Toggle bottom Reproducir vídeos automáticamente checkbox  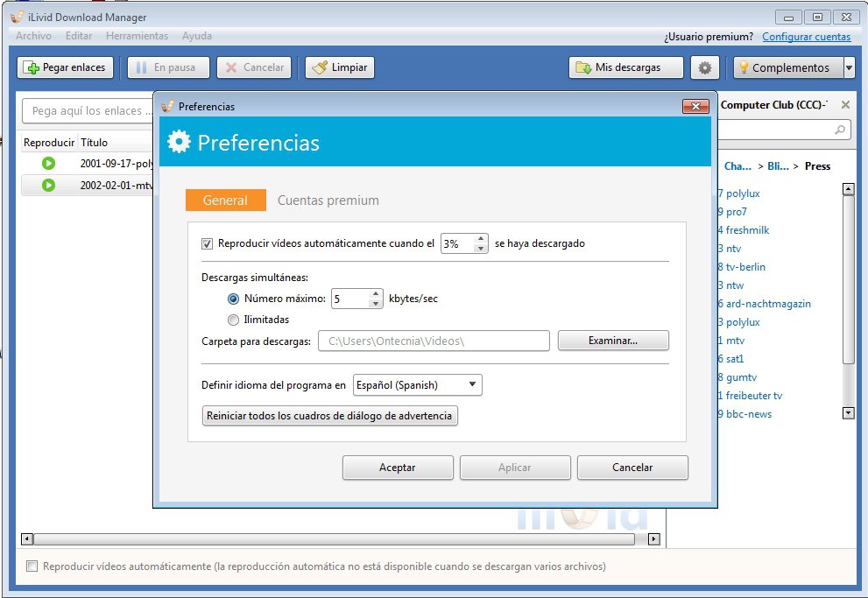pyautogui.click(x=32, y=566)
